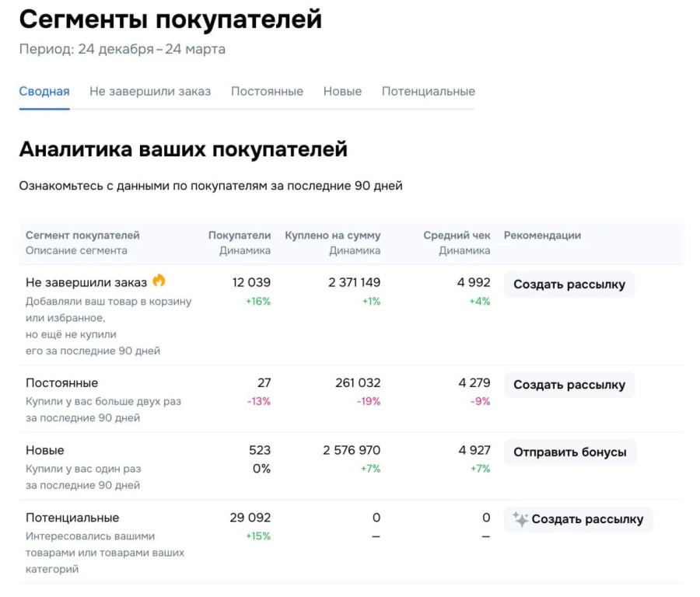Click the period text 24 декабря – 24 марта

152,49
